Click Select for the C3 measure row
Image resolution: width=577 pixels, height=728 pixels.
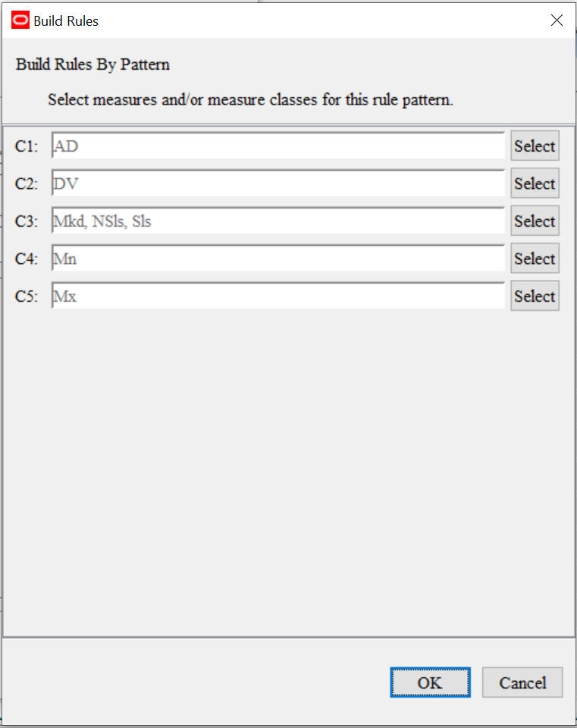(535, 221)
